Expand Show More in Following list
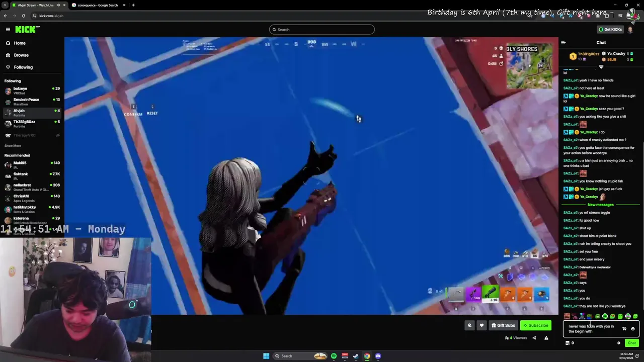Image resolution: width=644 pixels, height=362 pixels. [x=13, y=146]
